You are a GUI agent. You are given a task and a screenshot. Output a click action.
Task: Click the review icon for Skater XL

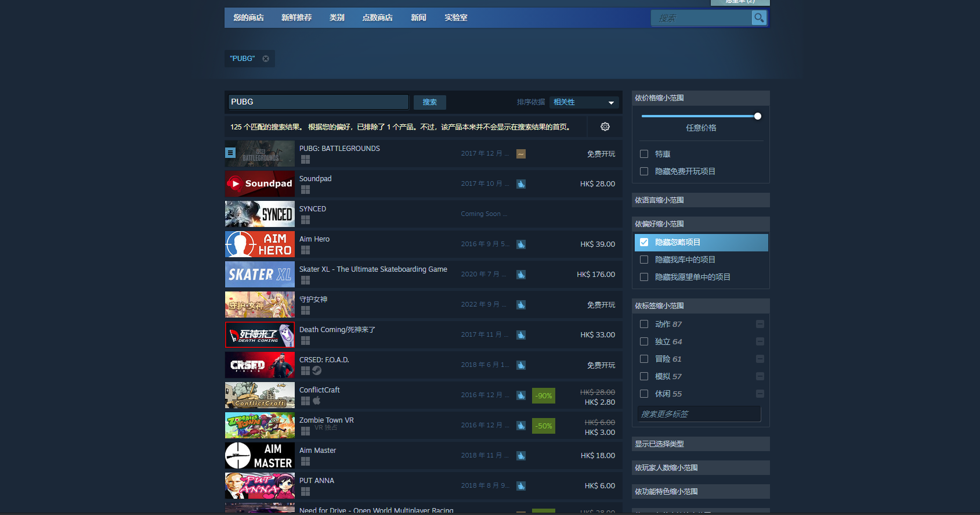coord(521,275)
